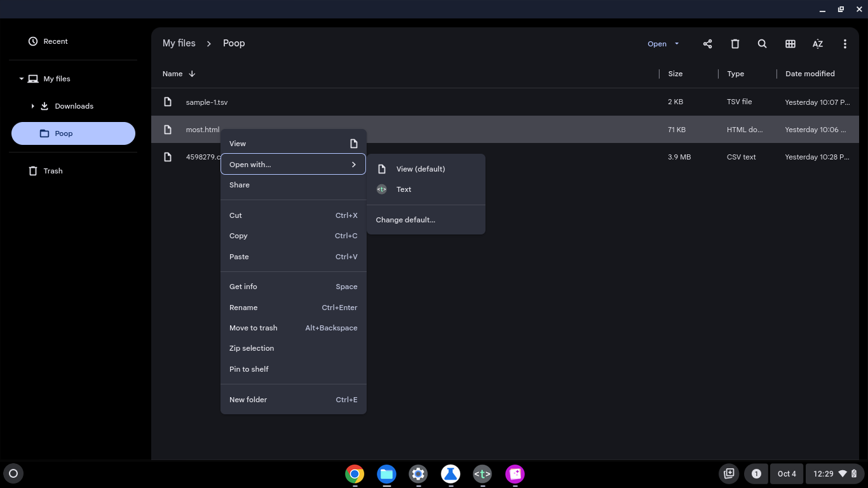
Task: Click the Share icon in the toolbar
Action: point(707,44)
